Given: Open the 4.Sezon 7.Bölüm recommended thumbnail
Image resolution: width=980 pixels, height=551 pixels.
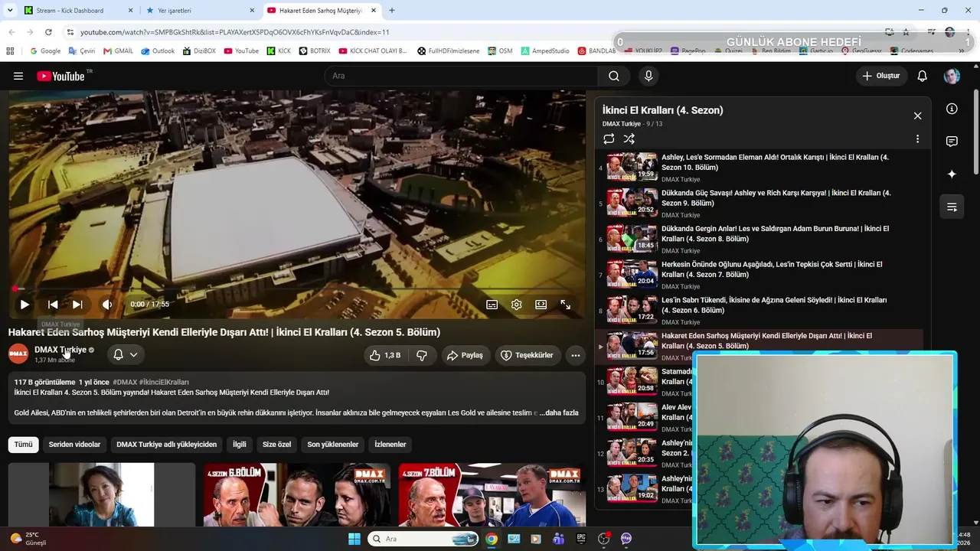Looking at the screenshot, I should (x=492, y=495).
